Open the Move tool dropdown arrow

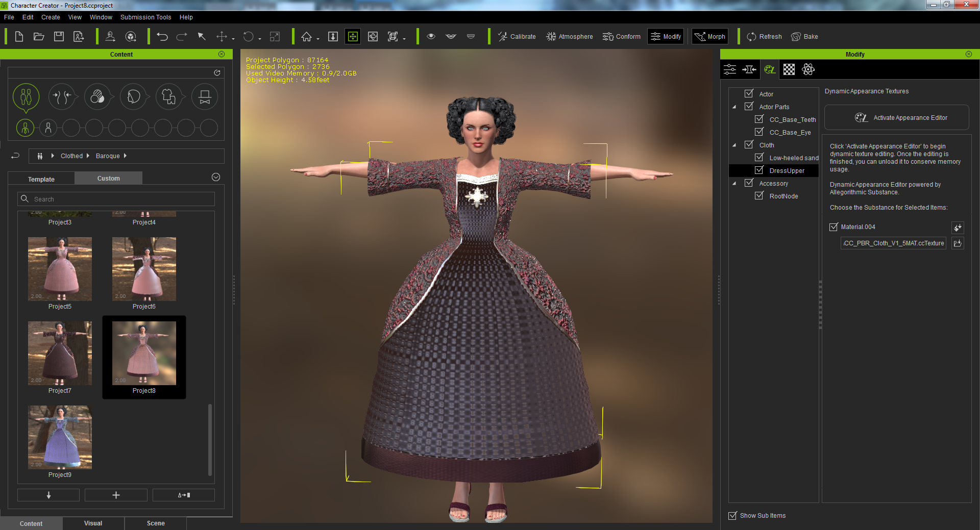click(233, 39)
